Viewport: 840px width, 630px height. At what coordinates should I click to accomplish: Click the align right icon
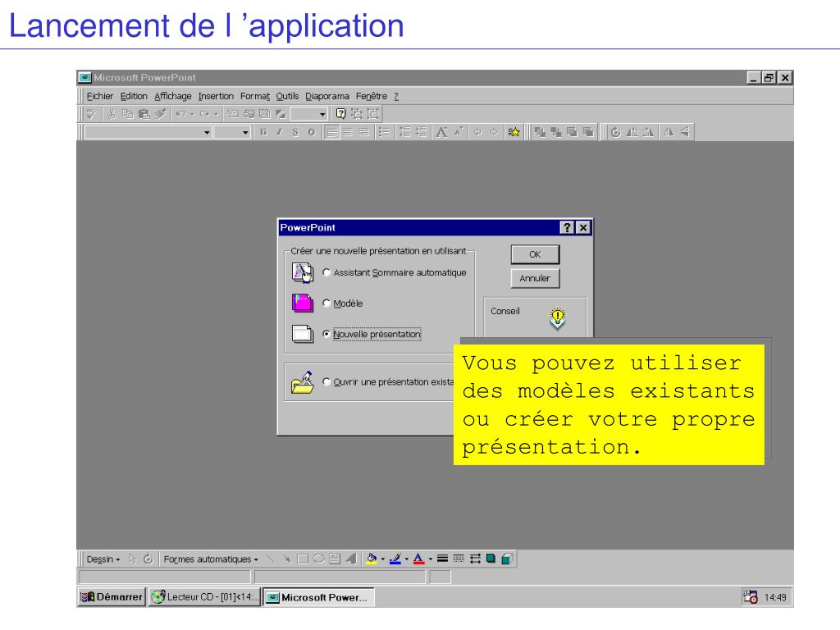(364, 132)
